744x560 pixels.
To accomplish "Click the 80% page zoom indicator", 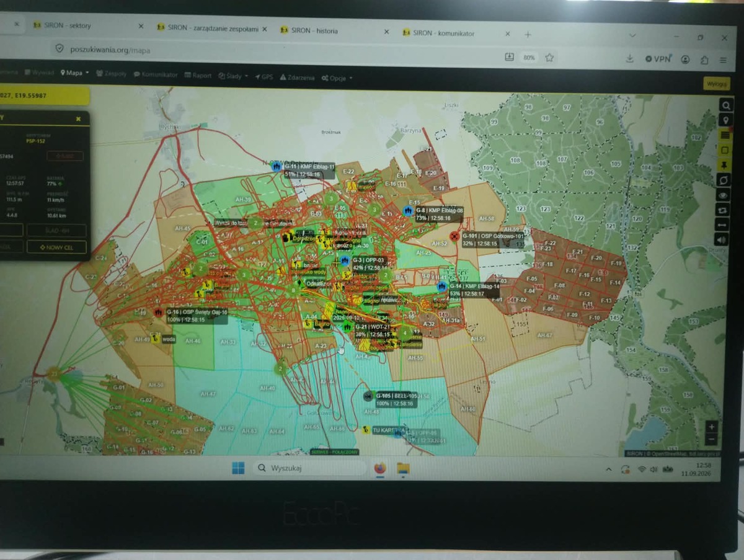I will click(x=528, y=57).
